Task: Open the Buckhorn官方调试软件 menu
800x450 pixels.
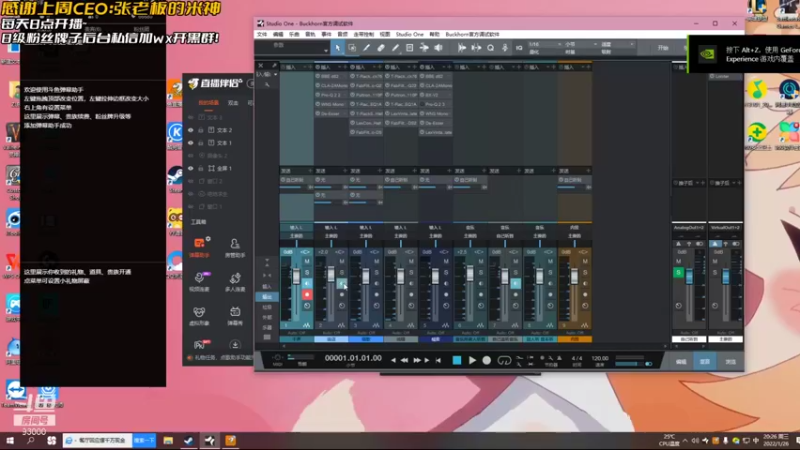Action: click(472, 34)
